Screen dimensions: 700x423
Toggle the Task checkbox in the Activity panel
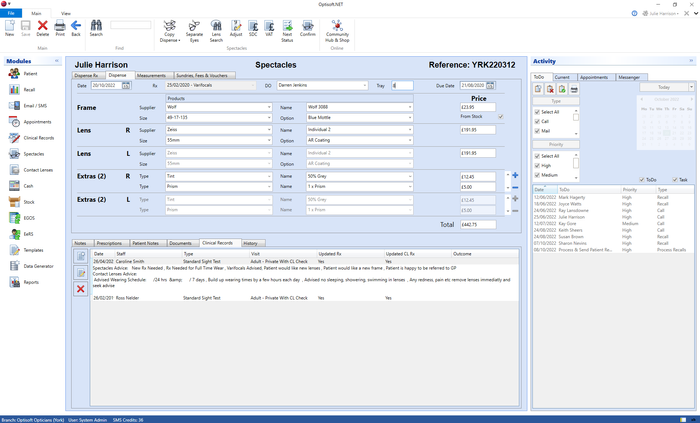(675, 179)
